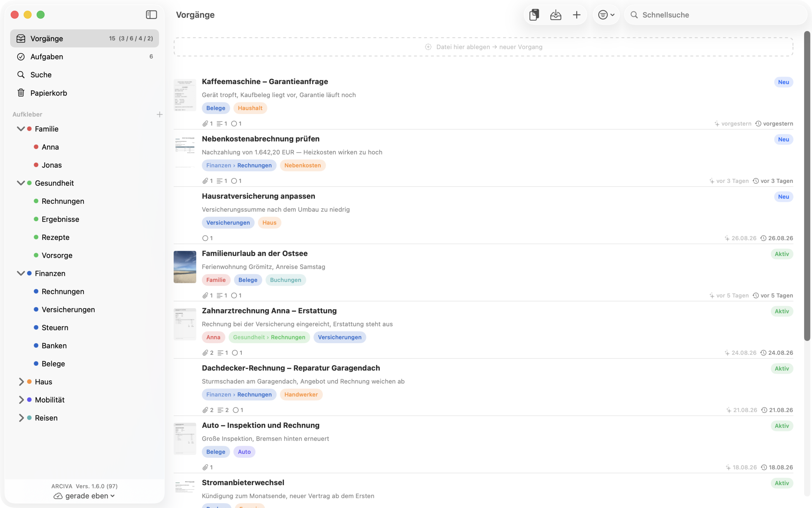Expand the Reisen label group
Image resolution: width=812 pixels, height=508 pixels.
click(x=21, y=418)
